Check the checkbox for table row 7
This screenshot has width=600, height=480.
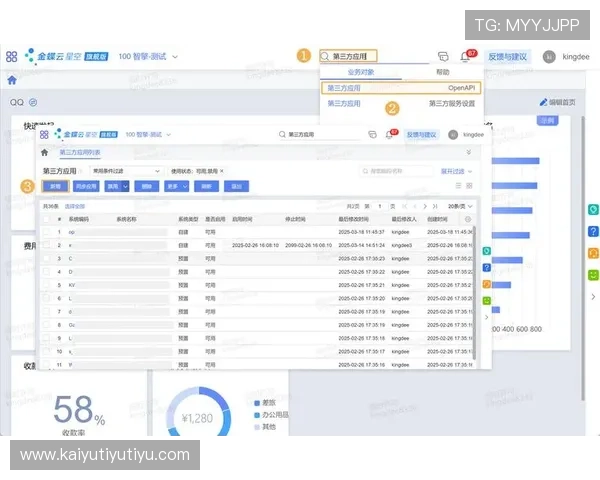[46, 312]
